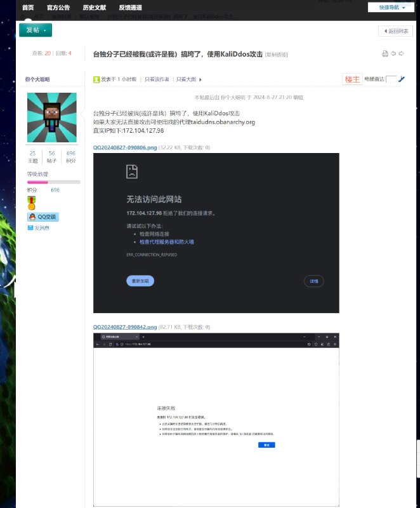Image resolution: width=420 pixels, height=508 pixels.
Task: Go to next thread via right arrow icon
Action: click(x=401, y=53)
